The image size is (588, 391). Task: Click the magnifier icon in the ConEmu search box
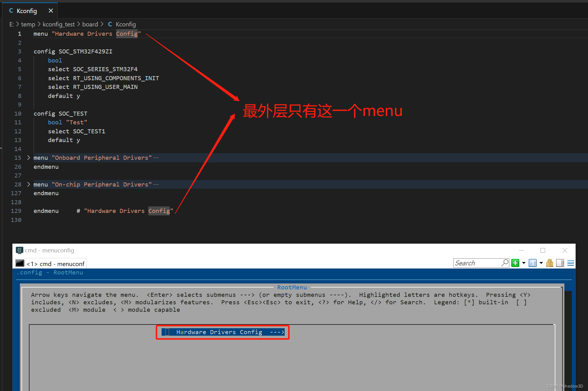point(505,263)
